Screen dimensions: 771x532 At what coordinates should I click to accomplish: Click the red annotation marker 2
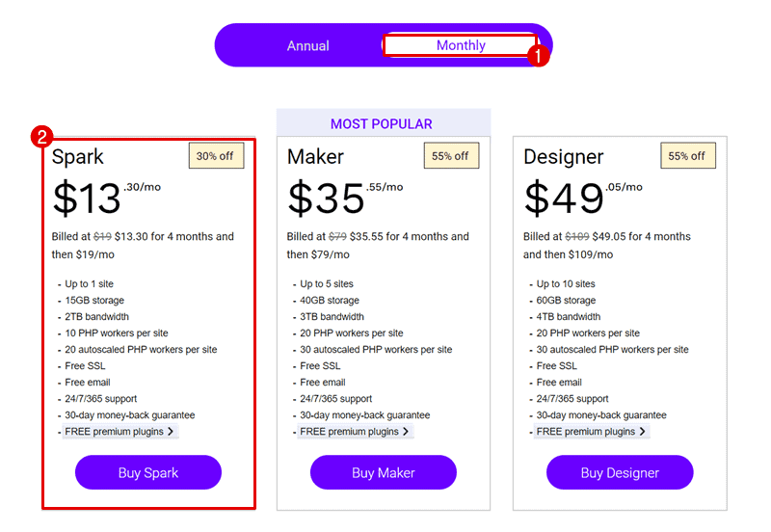click(42, 137)
